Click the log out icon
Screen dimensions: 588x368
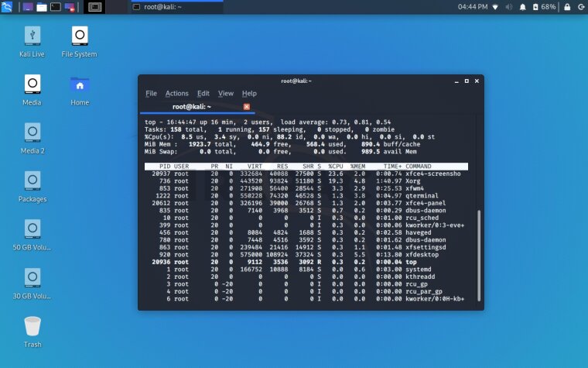click(x=579, y=7)
